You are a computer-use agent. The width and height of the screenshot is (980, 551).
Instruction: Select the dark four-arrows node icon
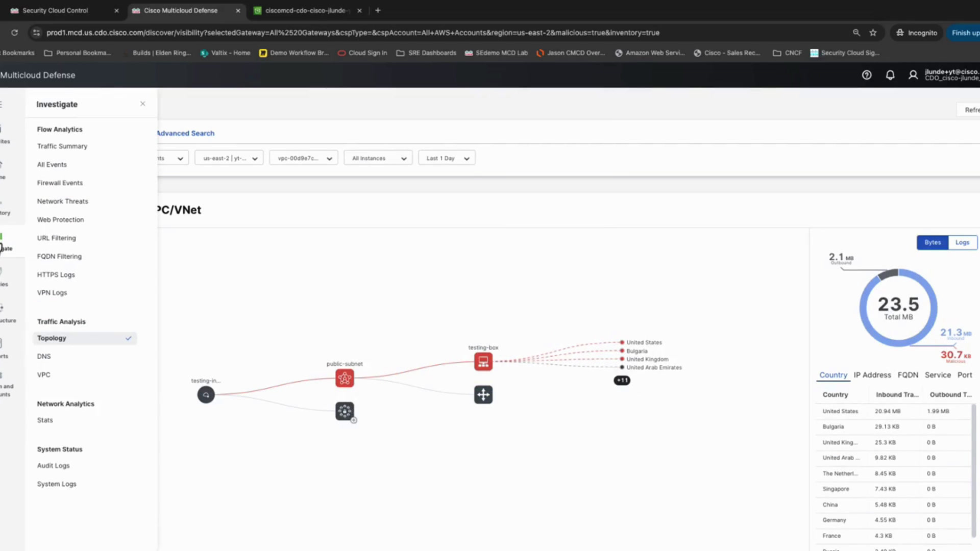pyautogui.click(x=483, y=394)
